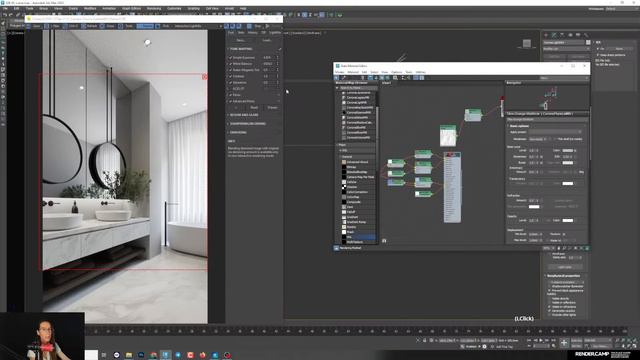640x360 pixels.
Task: Click the Key Mode large plus button near playback
Action: coord(564,343)
